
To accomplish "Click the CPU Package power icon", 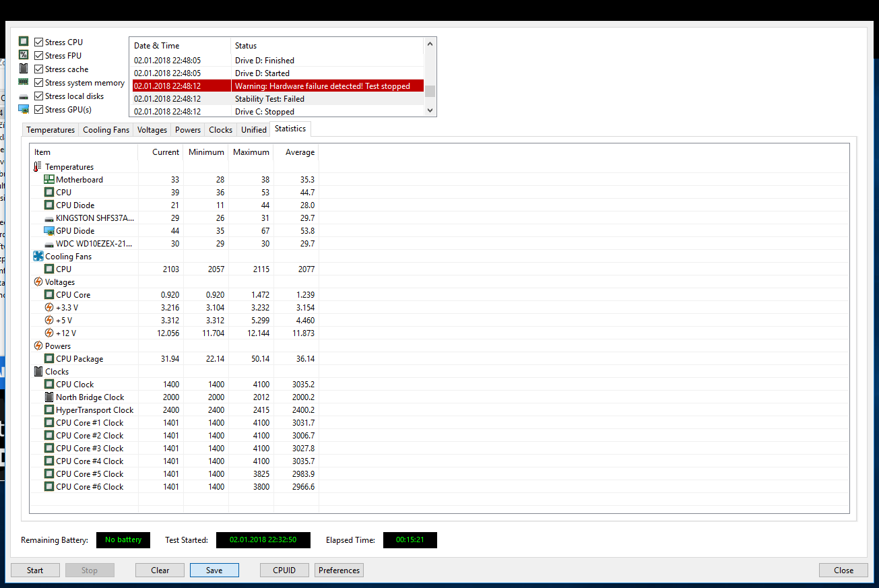I will coord(48,359).
